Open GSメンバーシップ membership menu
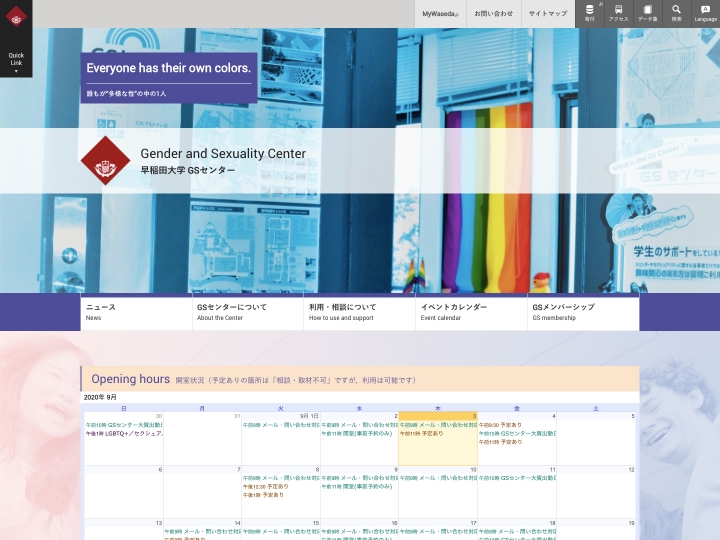 (x=583, y=312)
